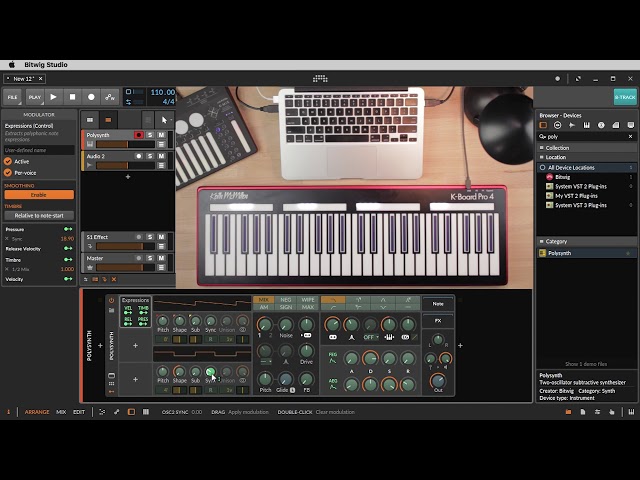Switch to EDIT view

pyautogui.click(x=79, y=412)
